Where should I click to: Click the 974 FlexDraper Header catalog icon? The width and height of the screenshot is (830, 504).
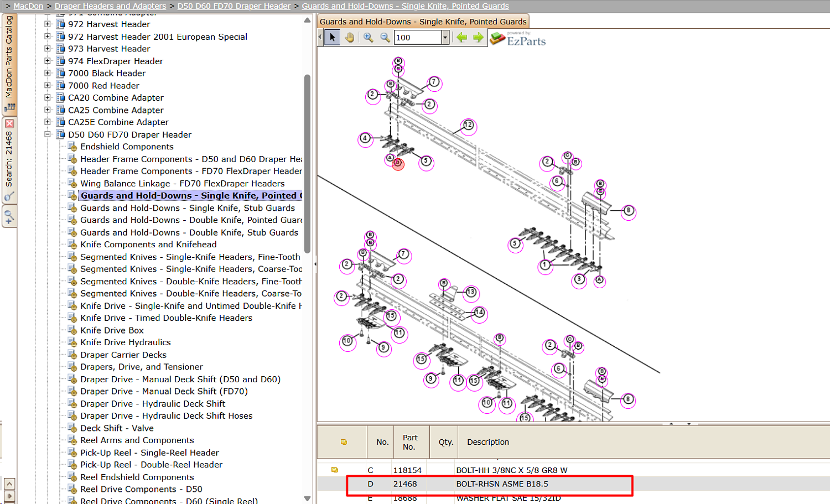[61, 61]
